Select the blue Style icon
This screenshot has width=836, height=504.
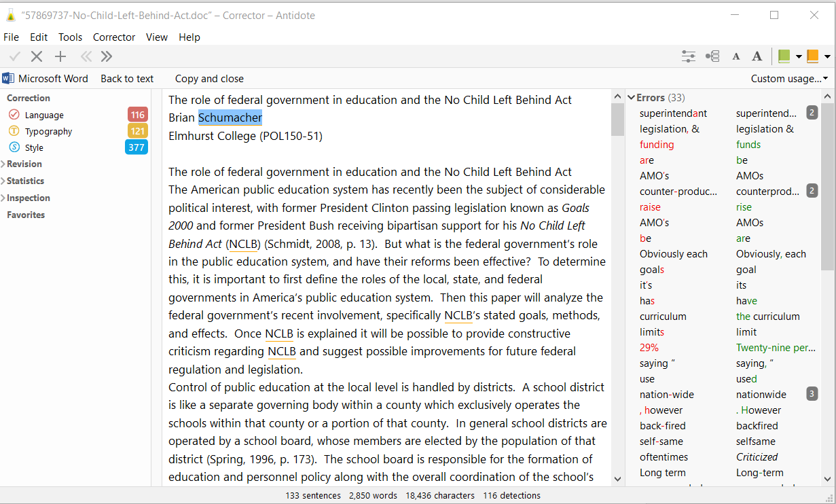[14, 147]
